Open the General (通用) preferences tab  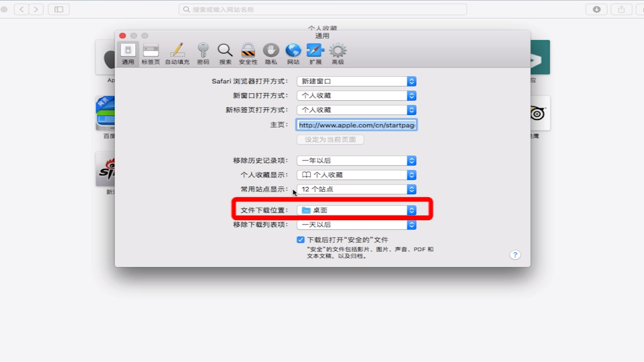point(128,54)
